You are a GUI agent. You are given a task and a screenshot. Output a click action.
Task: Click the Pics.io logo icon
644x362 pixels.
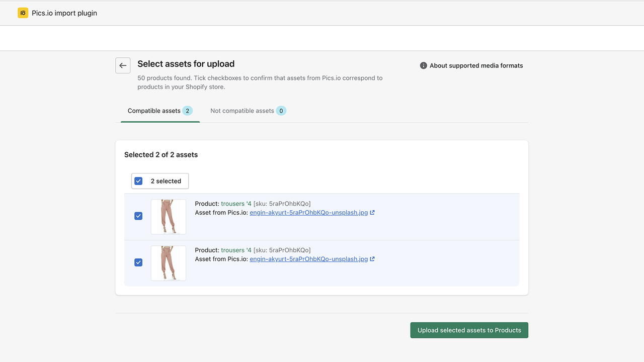[23, 13]
